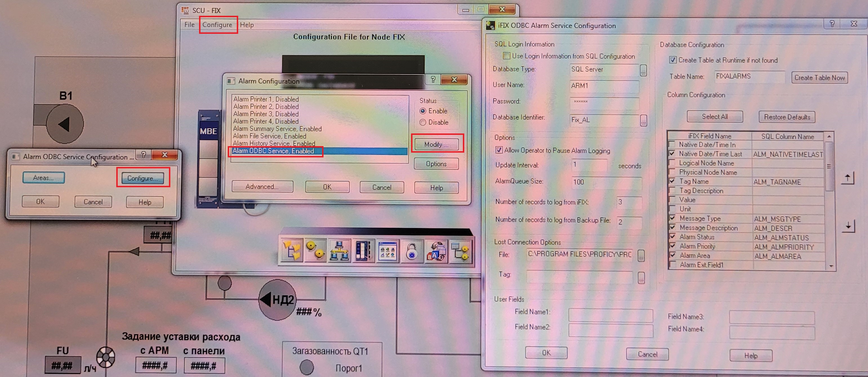The width and height of the screenshot is (868, 377).
Task: Open Alarm configuration yellow bells icon
Action: 315,251
